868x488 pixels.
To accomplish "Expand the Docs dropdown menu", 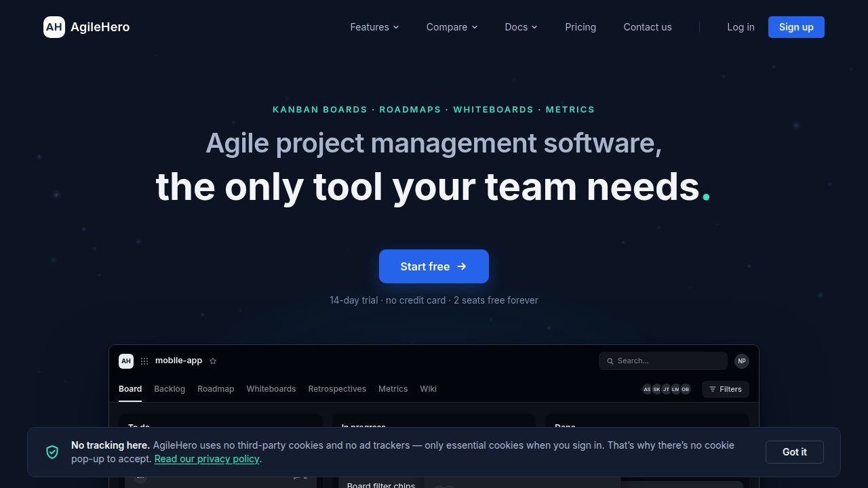I will [x=521, y=27].
